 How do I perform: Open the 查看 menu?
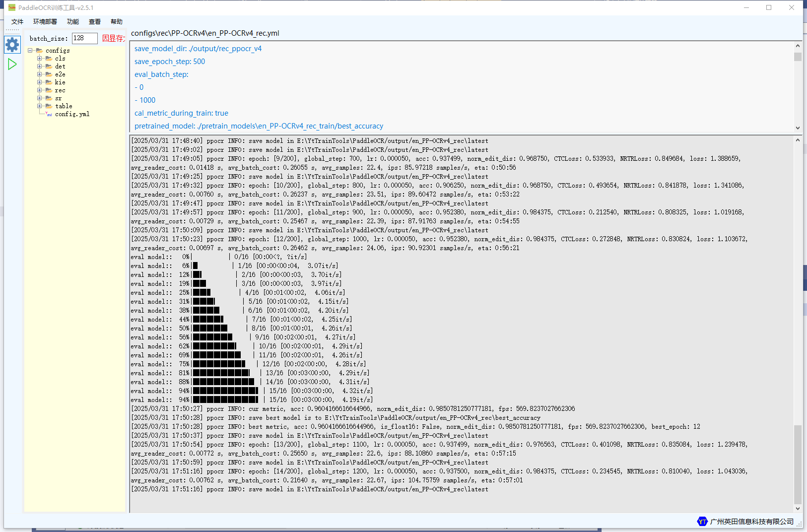(95, 22)
